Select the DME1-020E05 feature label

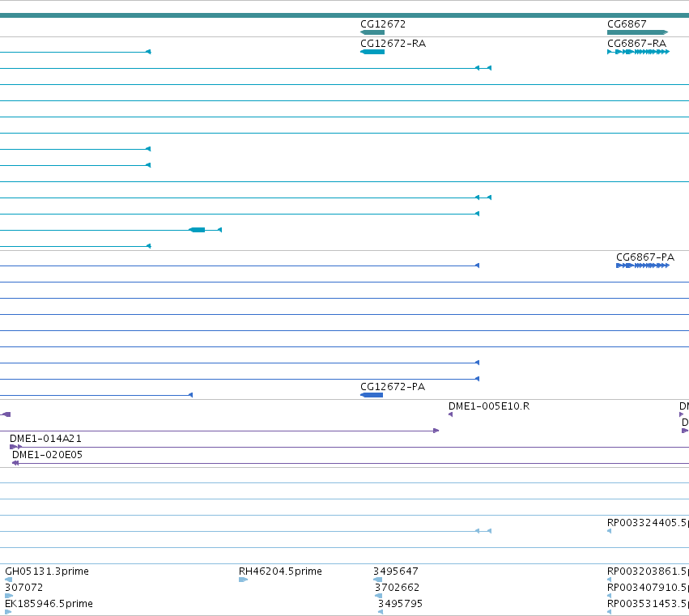coord(47,455)
